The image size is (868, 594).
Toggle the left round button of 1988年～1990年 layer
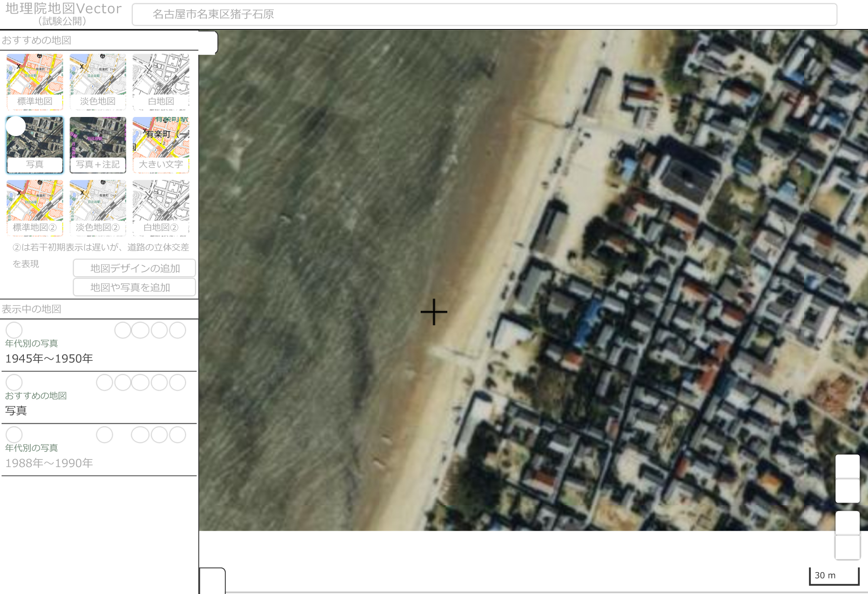[x=14, y=434]
